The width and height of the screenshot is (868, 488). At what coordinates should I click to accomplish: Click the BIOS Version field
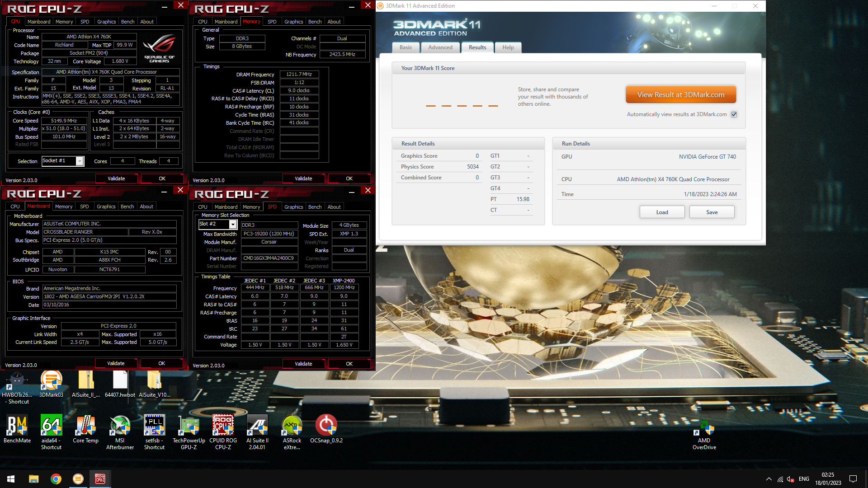(x=109, y=297)
